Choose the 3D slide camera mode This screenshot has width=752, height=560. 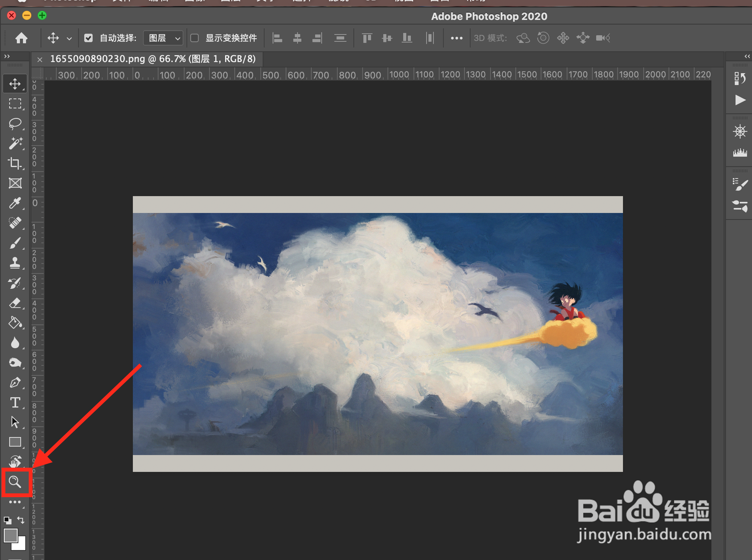pos(583,38)
